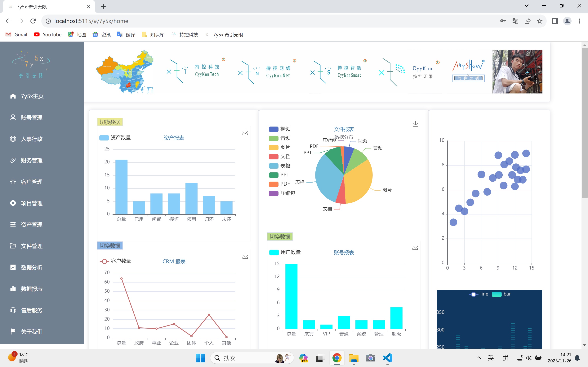Save the CRM 报表 chart image
Screen dimensions: 588x367
tap(245, 256)
